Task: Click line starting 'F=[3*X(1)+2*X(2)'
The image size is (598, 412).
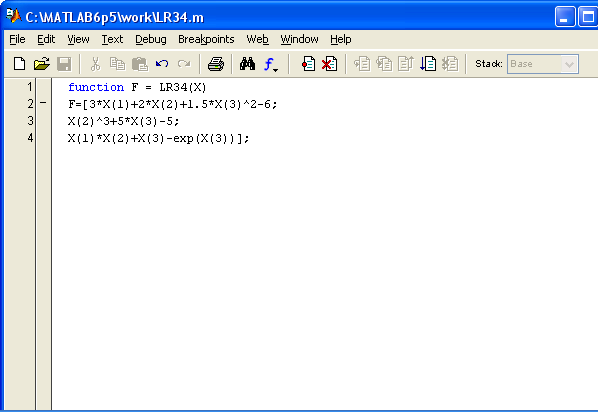Action: pos(172,104)
